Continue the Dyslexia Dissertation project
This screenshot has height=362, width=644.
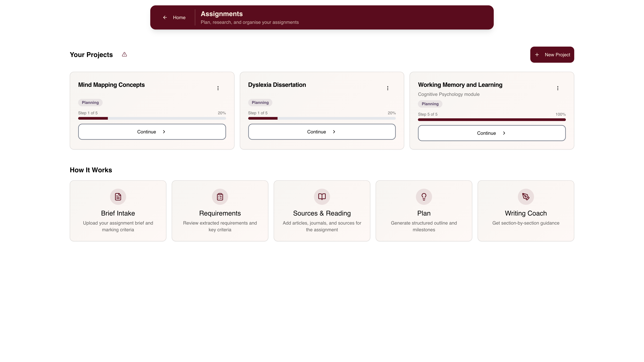[322, 132]
